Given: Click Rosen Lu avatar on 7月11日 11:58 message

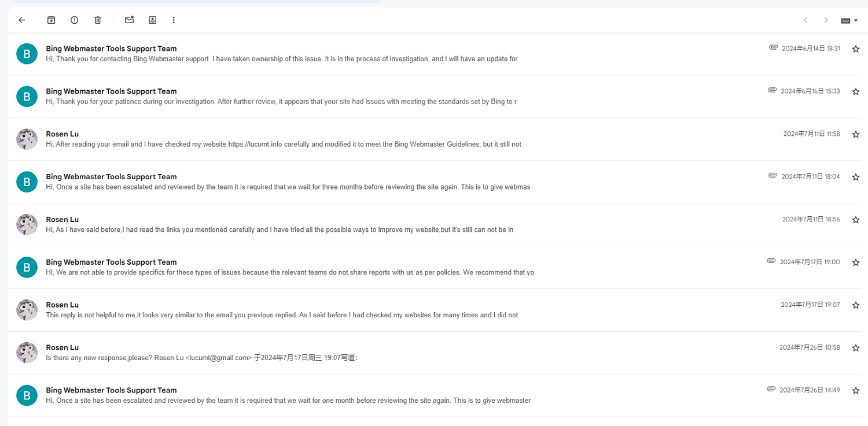Looking at the screenshot, I should [27, 139].
